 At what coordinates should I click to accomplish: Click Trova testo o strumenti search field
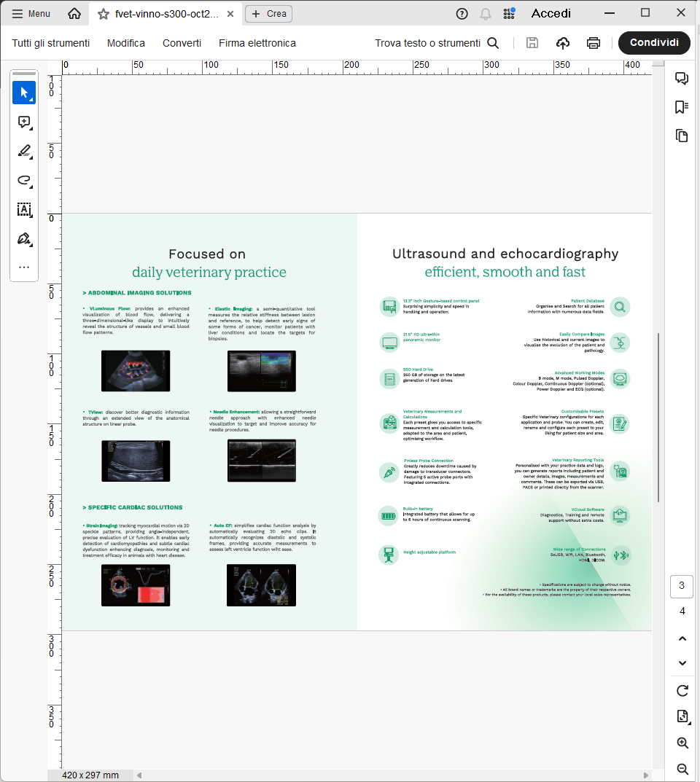(x=427, y=43)
